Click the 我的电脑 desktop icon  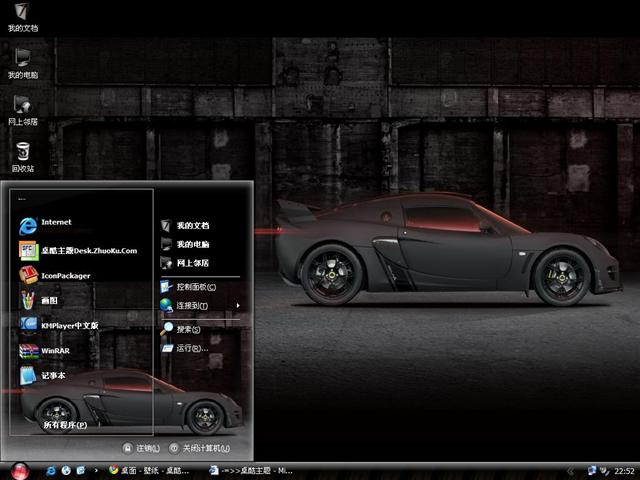pos(22,62)
